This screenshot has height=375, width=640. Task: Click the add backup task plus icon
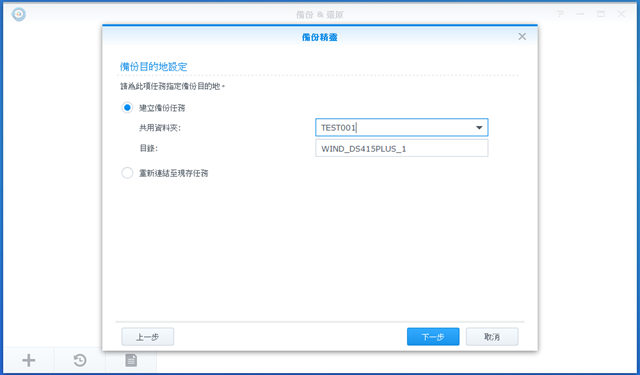pyautogui.click(x=29, y=360)
